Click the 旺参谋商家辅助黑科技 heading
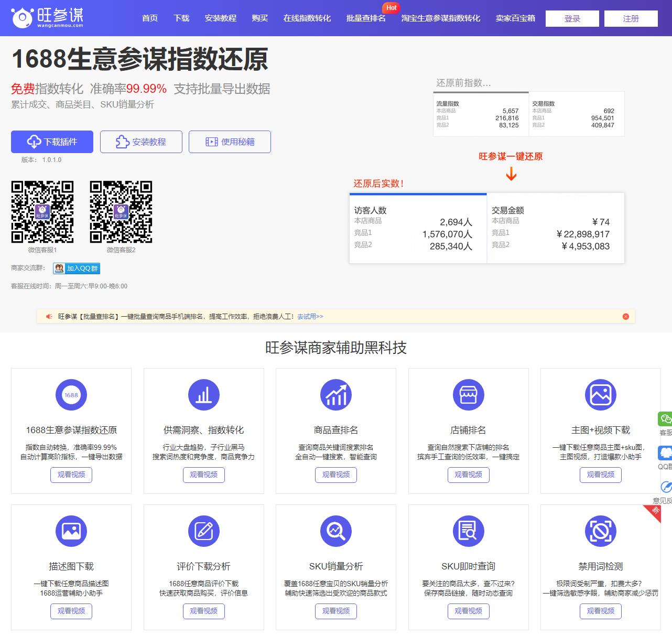 click(x=336, y=348)
